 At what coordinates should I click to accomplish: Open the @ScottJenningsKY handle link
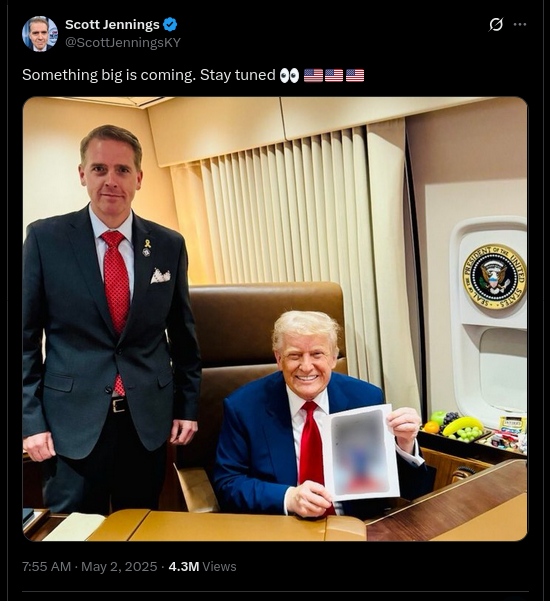123,43
